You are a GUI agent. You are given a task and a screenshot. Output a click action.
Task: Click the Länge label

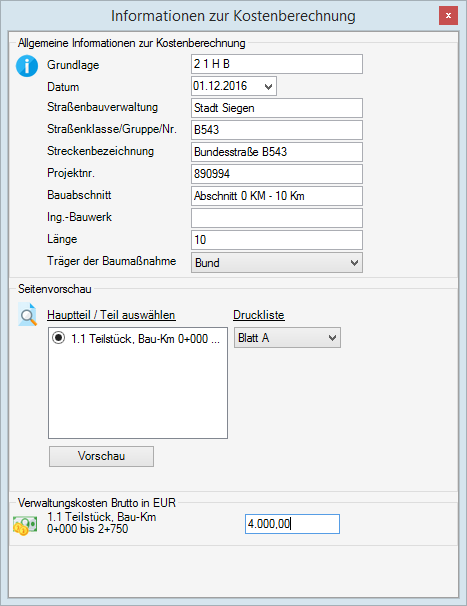click(x=62, y=239)
